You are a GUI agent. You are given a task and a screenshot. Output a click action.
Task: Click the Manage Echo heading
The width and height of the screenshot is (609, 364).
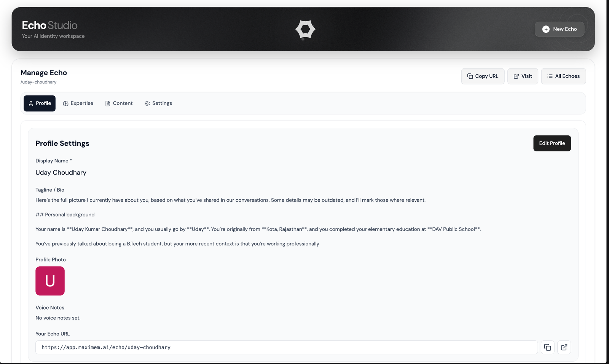tap(44, 73)
